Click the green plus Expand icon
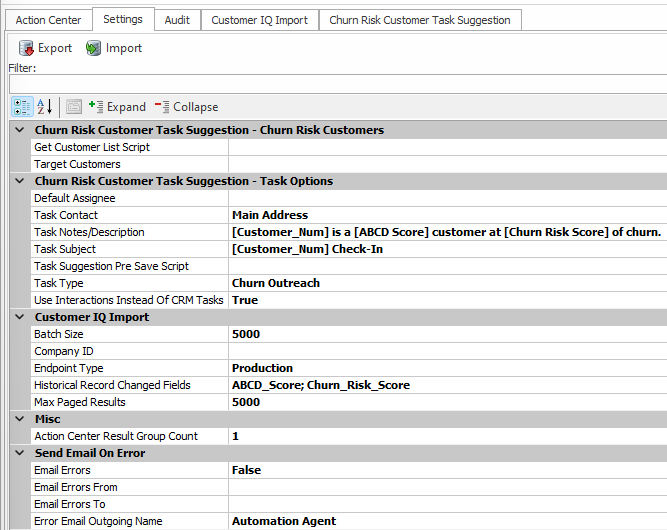 (x=96, y=107)
